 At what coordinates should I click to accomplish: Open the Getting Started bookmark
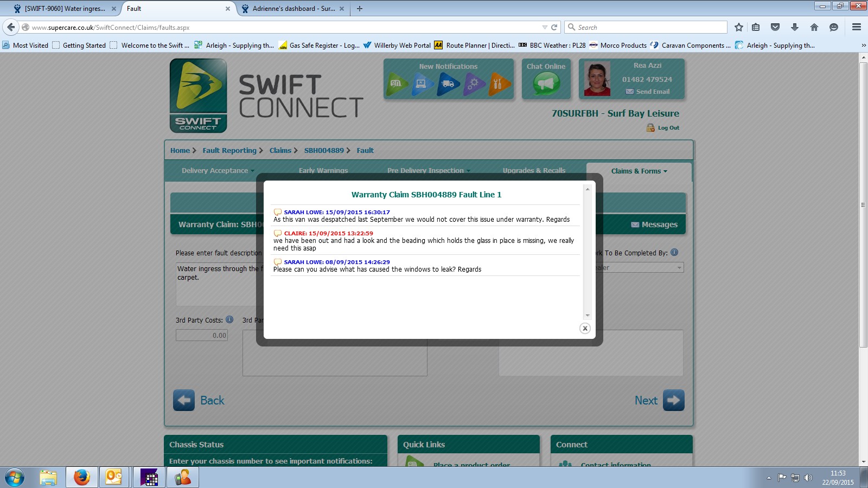[x=79, y=46]
